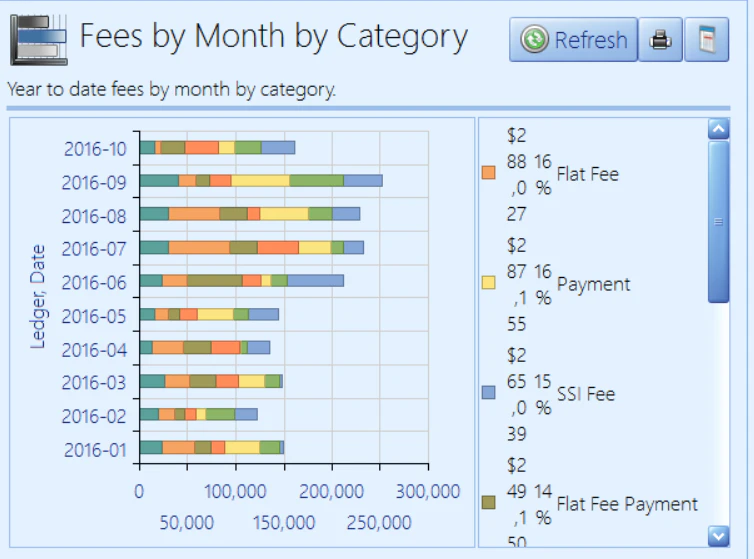Click the Ledger, Date axis title
Image resolution: width=754 pixels, height=559 pixels.
[x=37, y=296]
